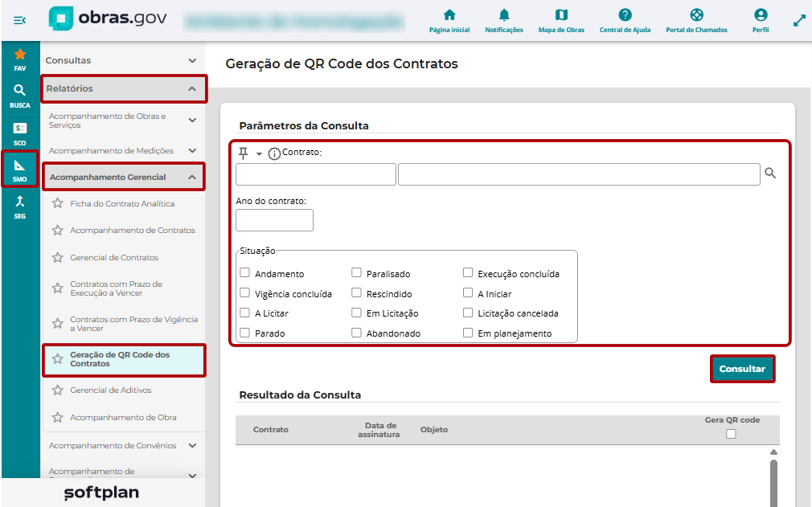Image resolution: width=812 pixels, height=507 pixels.
Task: Click the Ano do contrato field
Action: coord(274,220)
